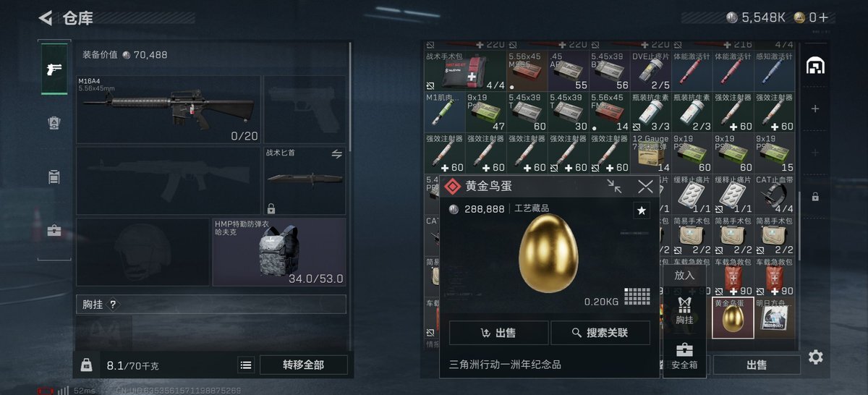Click the weight lock icon
The height and width of the screenshot is (395, 868).
[x=86, y=365]
